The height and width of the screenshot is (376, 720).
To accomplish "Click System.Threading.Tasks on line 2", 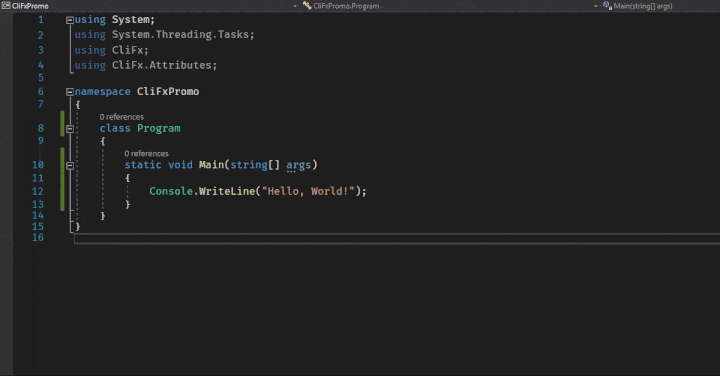I will point(180,35).
